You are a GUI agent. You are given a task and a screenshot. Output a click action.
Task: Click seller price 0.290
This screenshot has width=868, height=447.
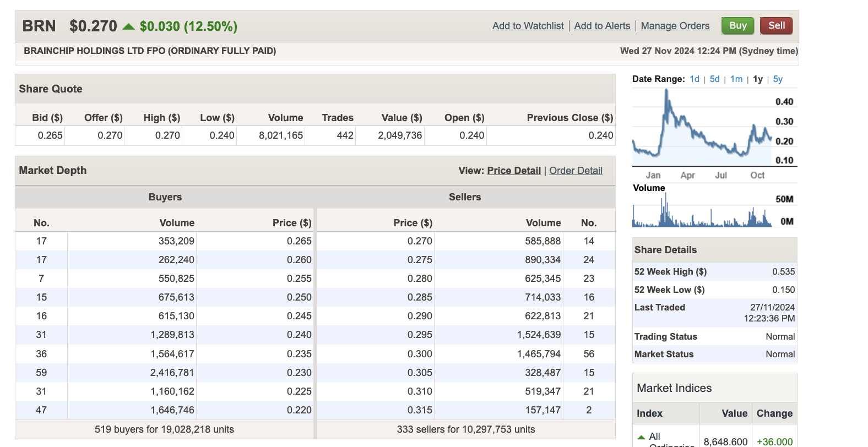pos(420,316)
